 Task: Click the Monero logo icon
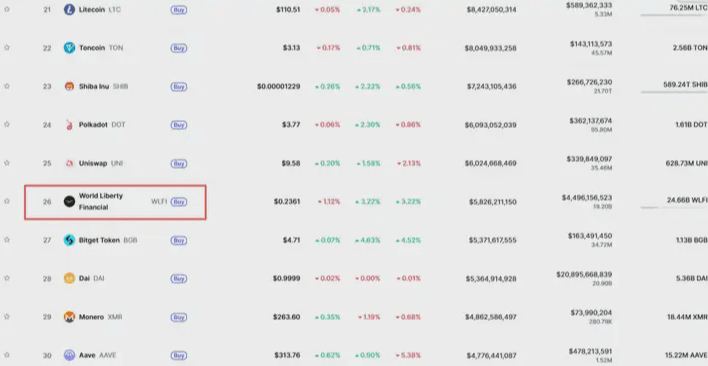pos(69,317)
